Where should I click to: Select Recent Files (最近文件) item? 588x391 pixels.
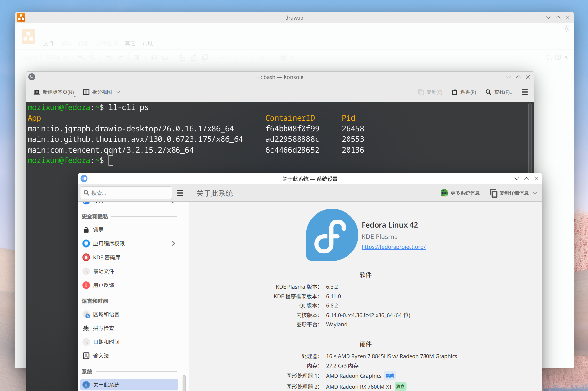click(x=129, y=271)
